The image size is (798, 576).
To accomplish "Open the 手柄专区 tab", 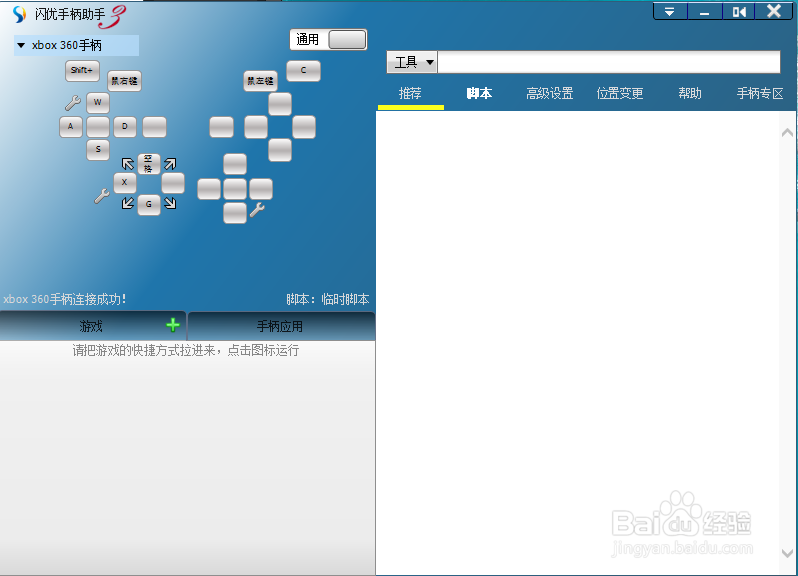I will coord(760,94).
